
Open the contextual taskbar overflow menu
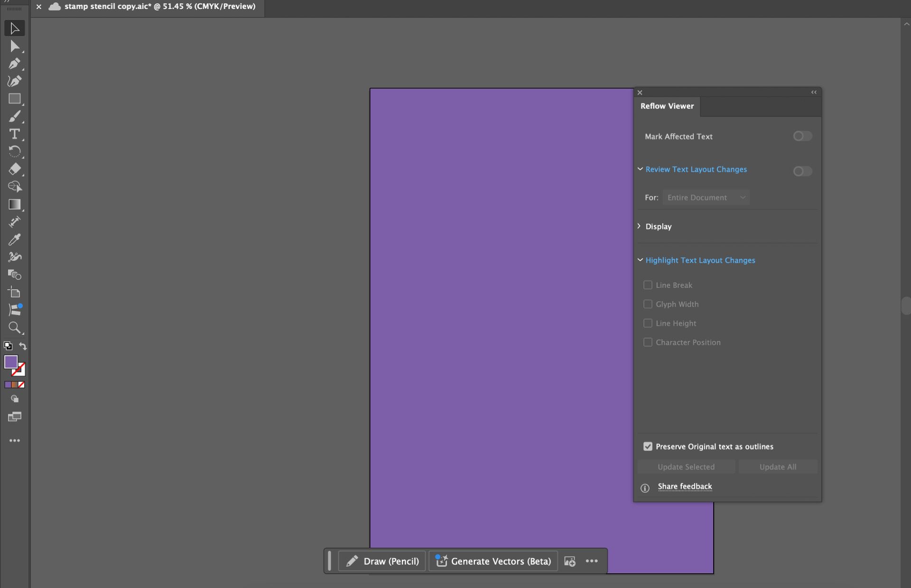(x=592, y=561)
